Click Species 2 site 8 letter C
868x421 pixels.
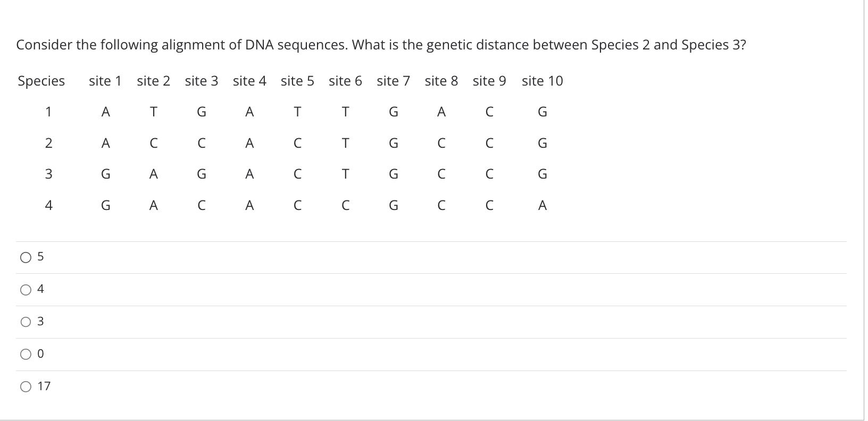pos(441,143)
